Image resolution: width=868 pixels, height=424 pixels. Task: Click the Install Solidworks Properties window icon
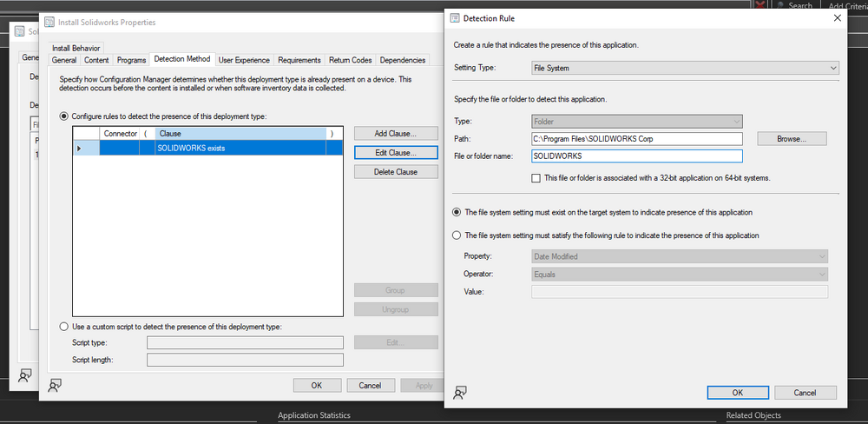coord(49,23)
